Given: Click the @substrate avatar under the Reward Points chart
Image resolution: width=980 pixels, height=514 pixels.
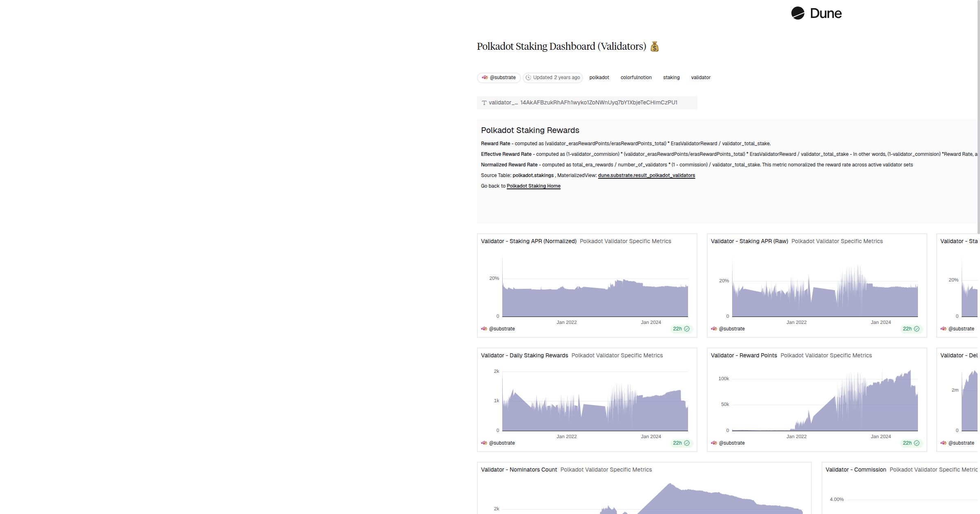Looking at the screenshot, I should (x=714, y=443).
